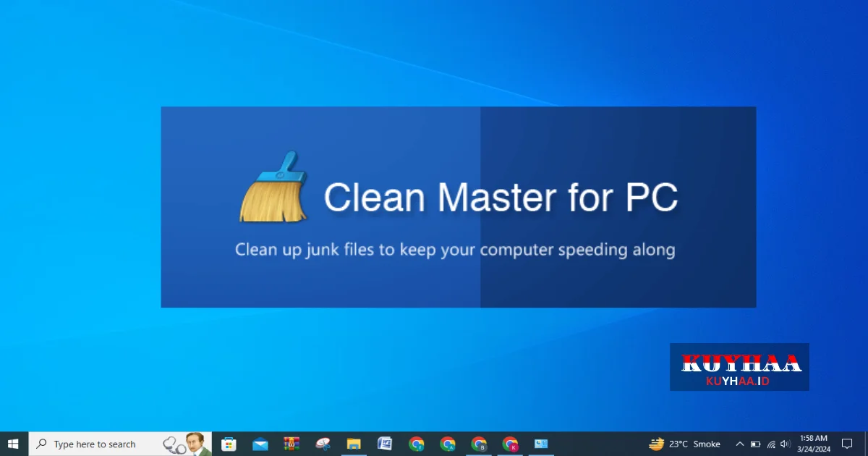This screenshot has height=456, width=868.
Task: Click the '23°C Smoke' weather text
Action: 694,444
